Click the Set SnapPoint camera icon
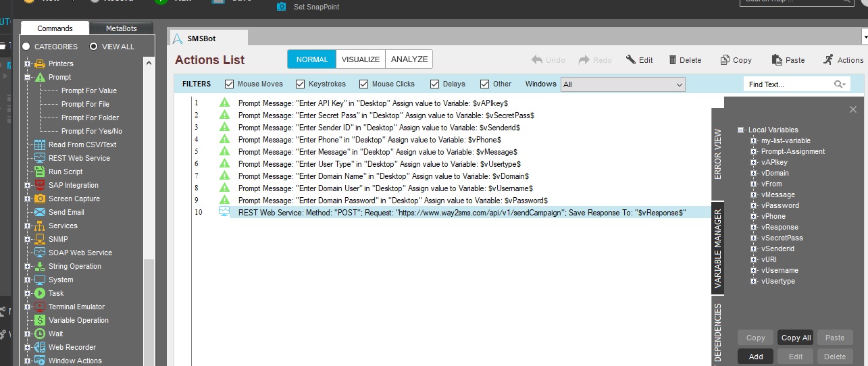Image resolution: width=868 pixels, height=366 pixels. (282, 7)
